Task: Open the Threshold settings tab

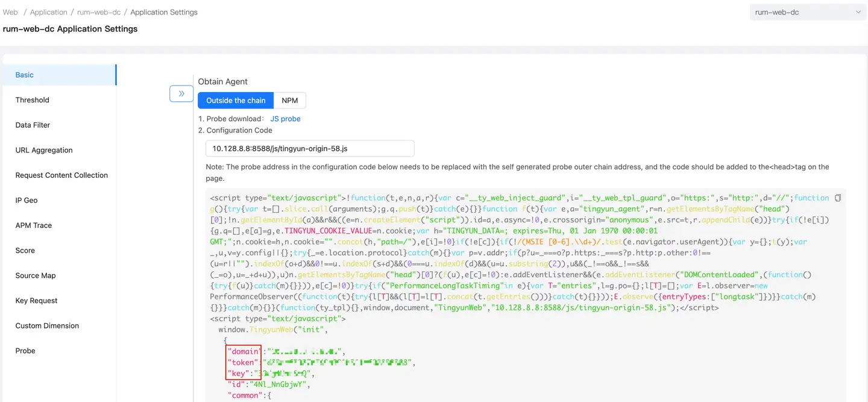Action: click(33, 100)
